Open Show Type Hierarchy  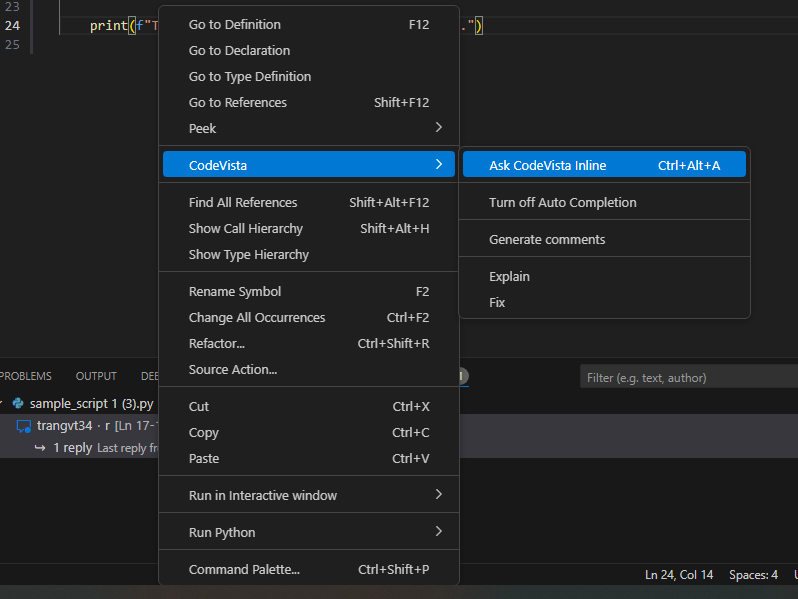click(309, 254)
